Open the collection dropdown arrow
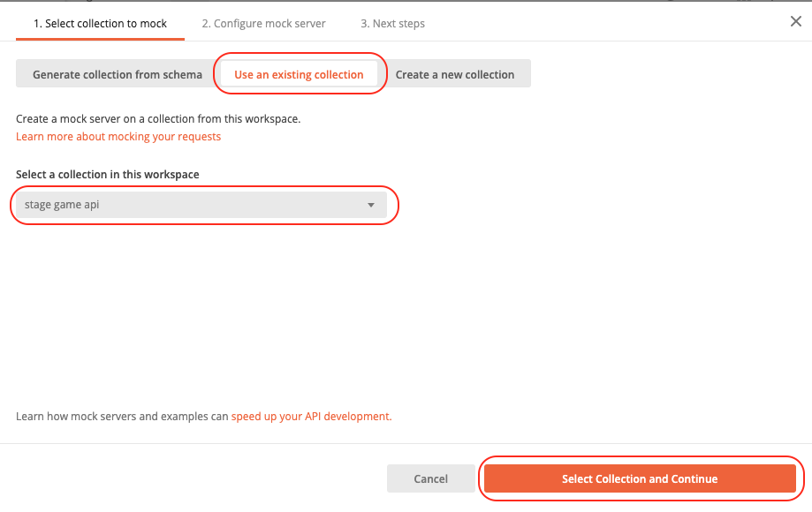The image size is (812, 512). pyautogui.click(x=371, y=206)
